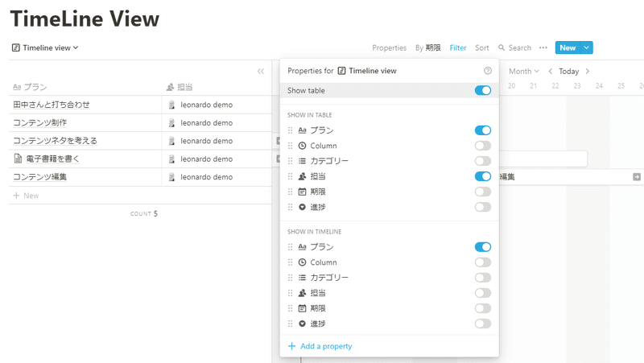Viewport: 644px width, 363px height.
Task: Enable Column in Show in Table
Action: point(482,146)
